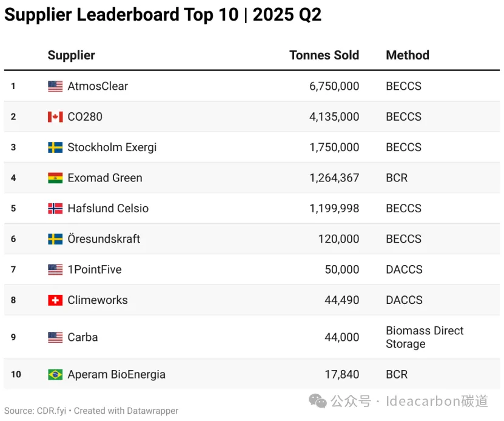Click the Swedish flag beside Öresundskraft

(55, 239)
